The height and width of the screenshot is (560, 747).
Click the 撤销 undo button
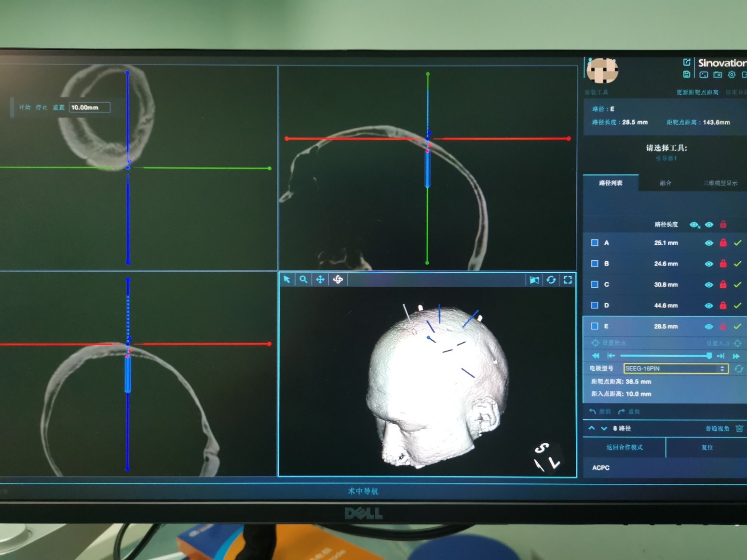pos(600,412)
